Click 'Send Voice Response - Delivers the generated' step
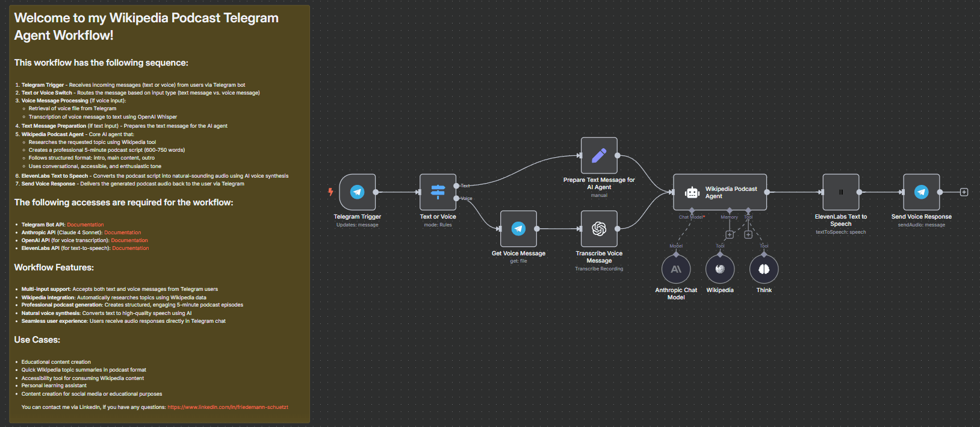 click(133, 184)
